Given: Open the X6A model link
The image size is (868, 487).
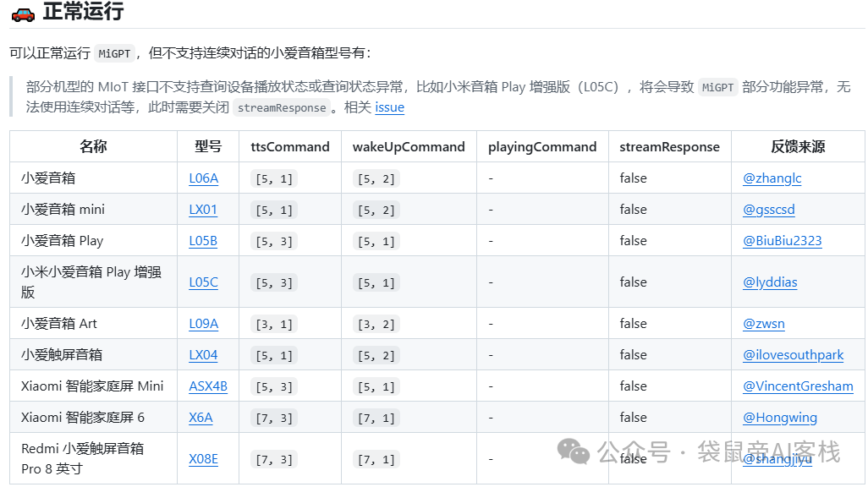Looking at the screenshot, I should click(x=201, y=418).
